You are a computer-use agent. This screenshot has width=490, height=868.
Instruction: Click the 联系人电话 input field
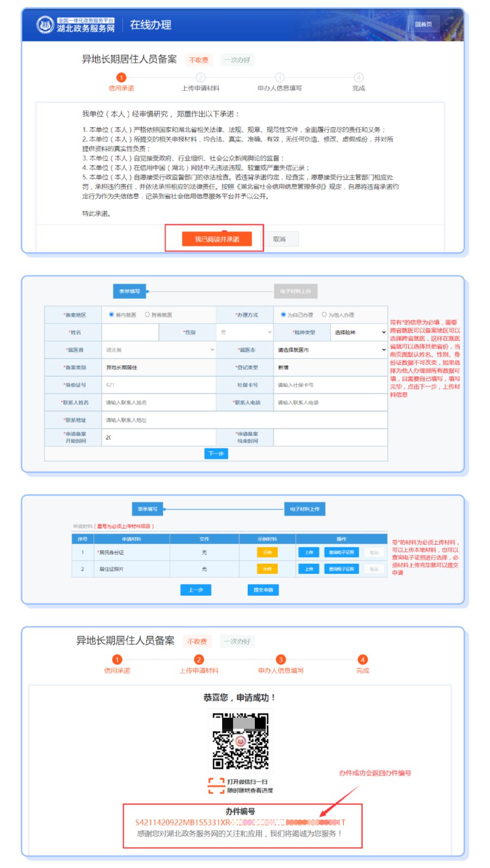pyautogui.click(x=330, y=402)
